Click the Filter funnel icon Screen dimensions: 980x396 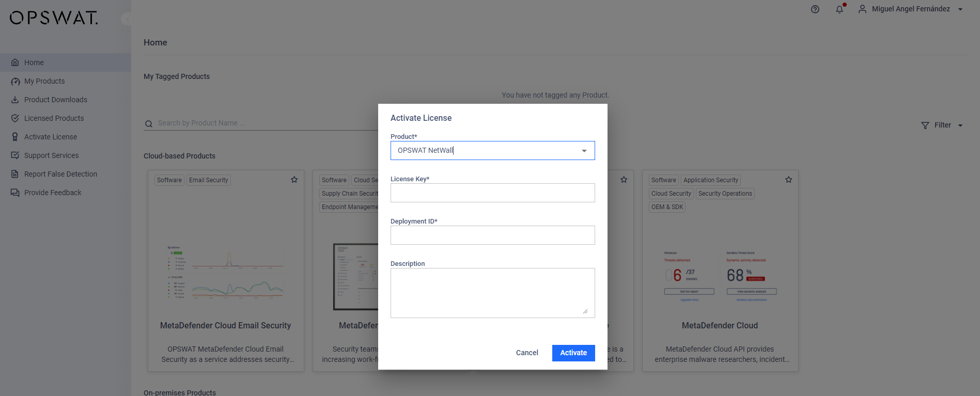(925, 125)
